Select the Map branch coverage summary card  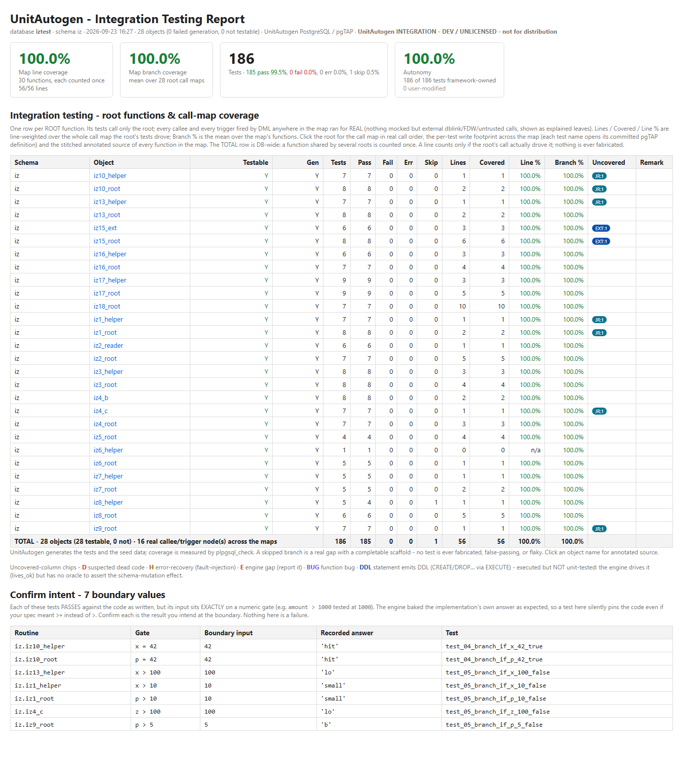(x=166, y=70)
